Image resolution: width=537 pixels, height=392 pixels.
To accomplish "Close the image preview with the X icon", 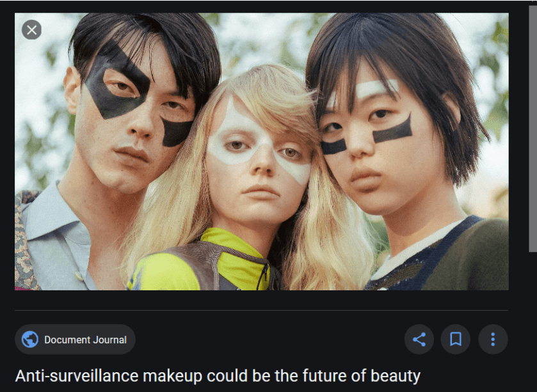I will (32, 30).
